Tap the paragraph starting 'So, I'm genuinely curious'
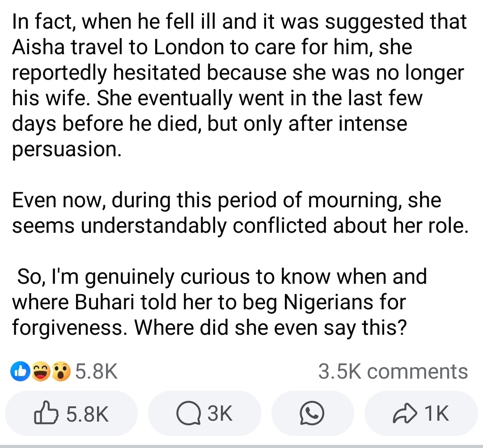Screen dimensions: 483x448 (x=219, y=302)
